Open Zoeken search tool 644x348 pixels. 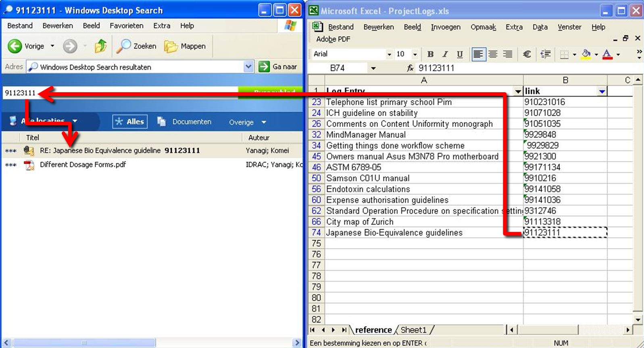click(136, 46)
